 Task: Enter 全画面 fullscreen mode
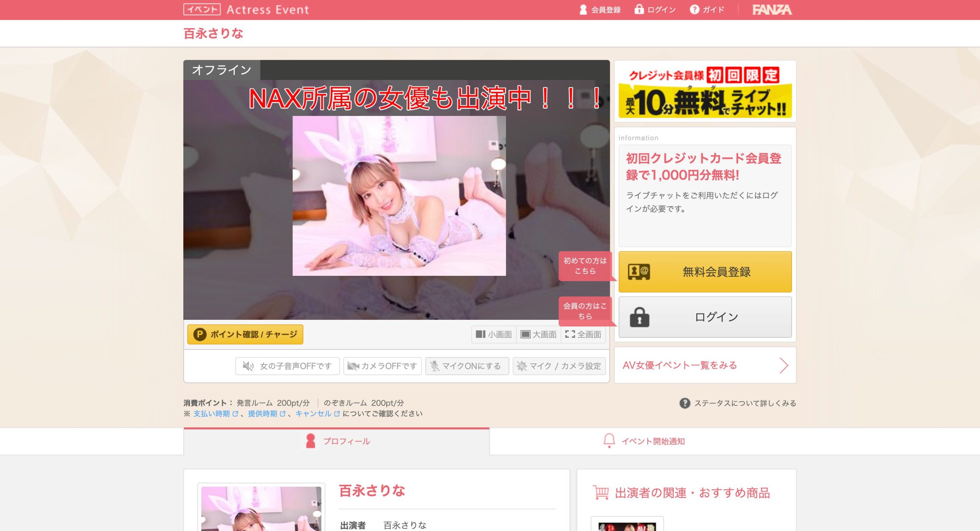[x=583, y=334]
